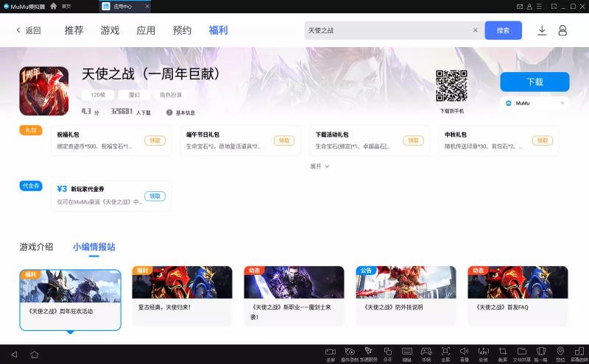
Task: Switch to the 游戏 tab
Action: (110, 30)
